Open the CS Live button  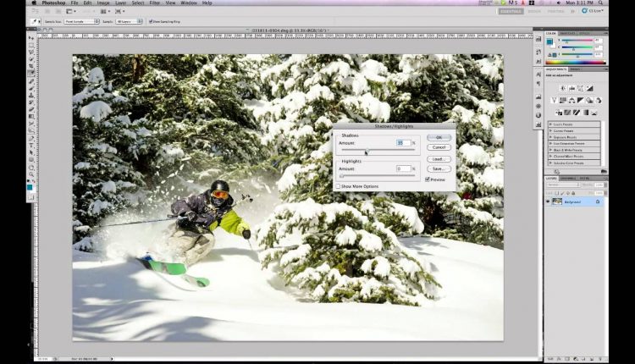pyautogui.click(x=592, y=11)
